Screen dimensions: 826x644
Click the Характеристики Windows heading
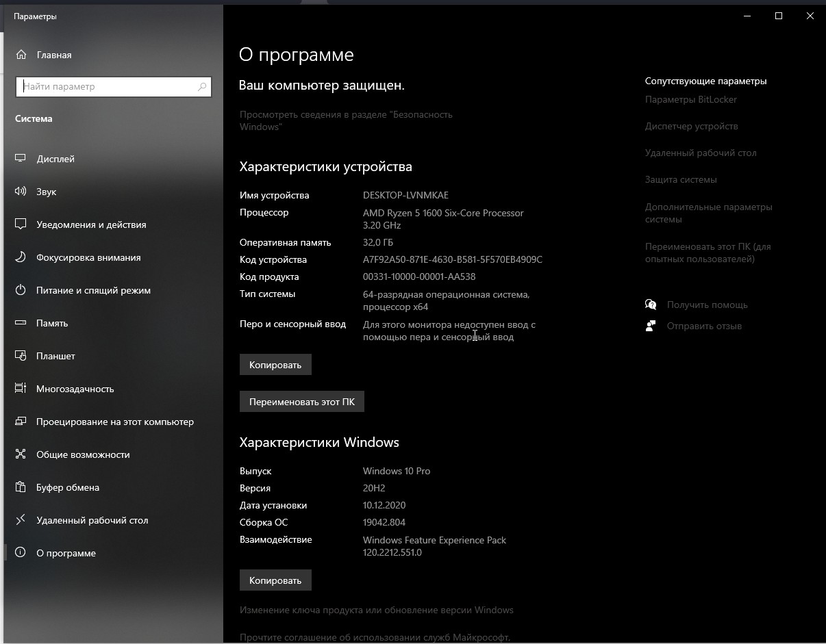[x=319, y=442]
